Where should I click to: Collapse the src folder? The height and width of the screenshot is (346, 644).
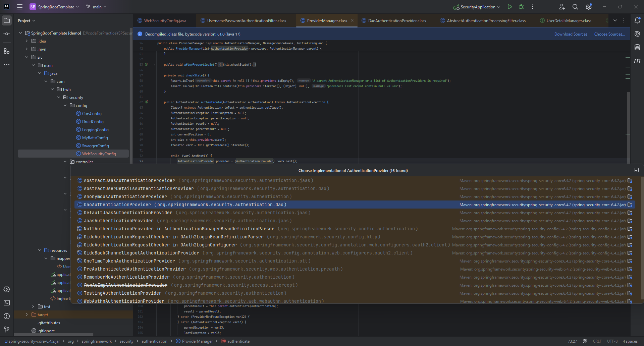coord(27,57)
